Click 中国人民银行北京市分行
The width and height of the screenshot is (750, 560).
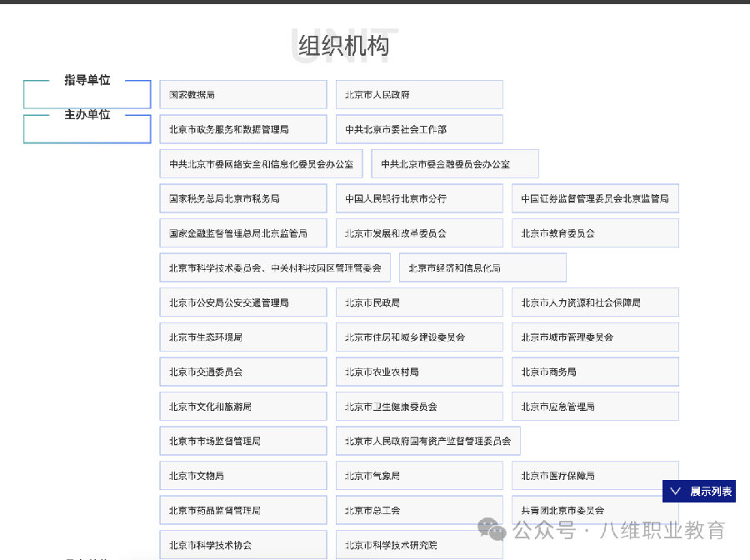tap(419, 198)
